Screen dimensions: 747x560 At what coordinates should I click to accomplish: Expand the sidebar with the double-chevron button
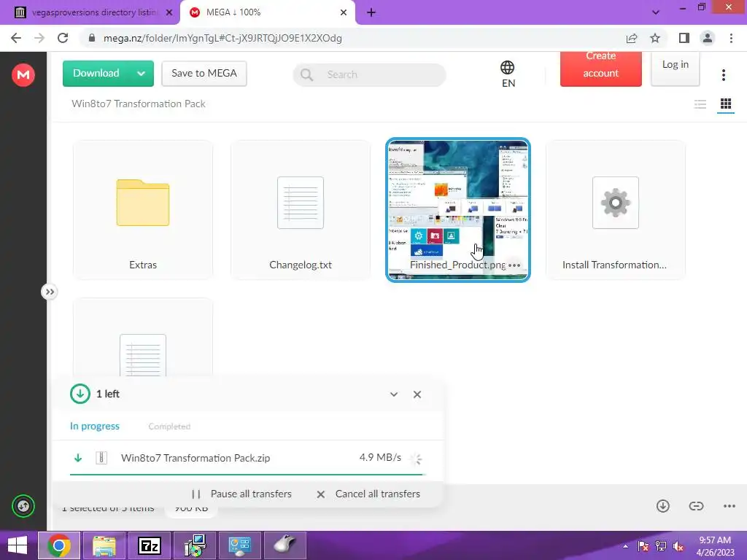[50, 292]
